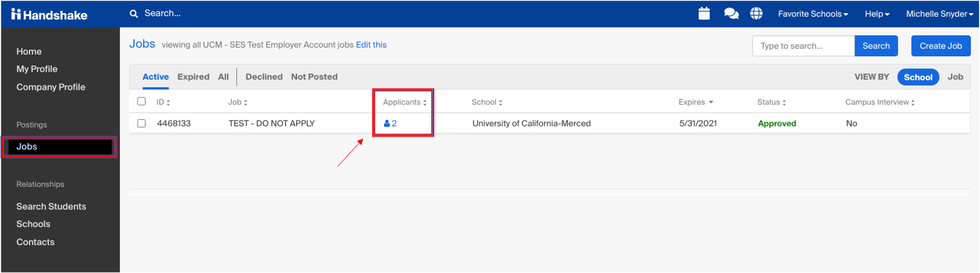980x273 pixels.
Task: Switch view by to Job
Action: tap(955, 77)
